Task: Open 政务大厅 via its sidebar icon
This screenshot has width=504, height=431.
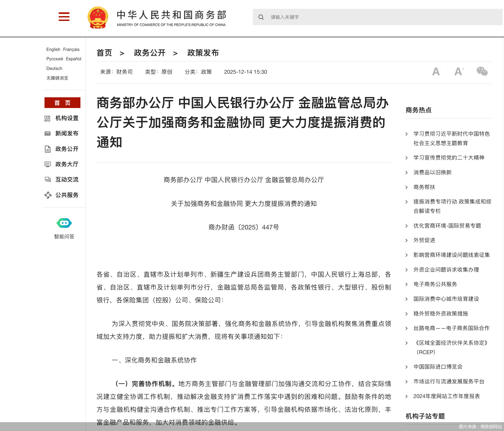Action: click(48, 164)
